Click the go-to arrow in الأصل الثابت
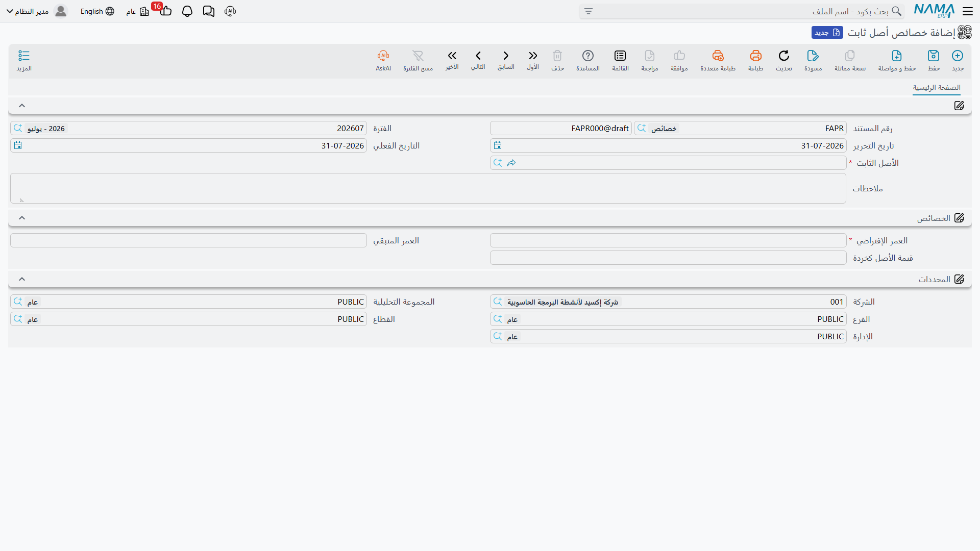The image size is (980, 551). click(511, 163)
